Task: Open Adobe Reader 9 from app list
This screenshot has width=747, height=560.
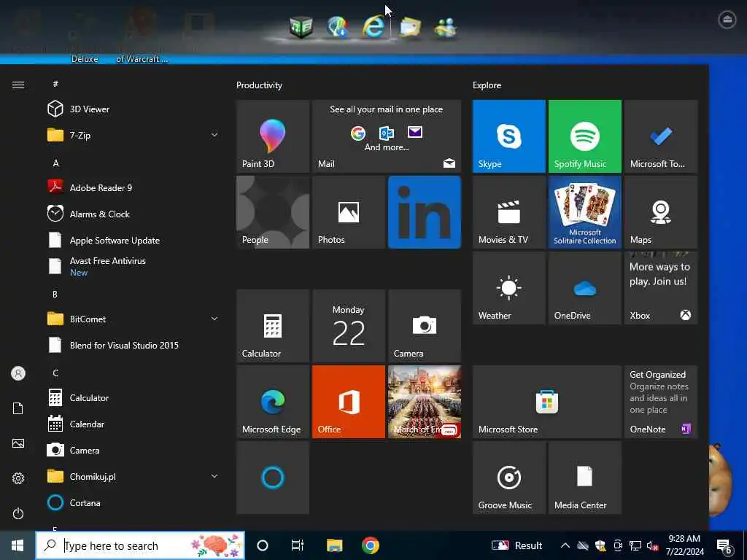Action: click(x=133, y=187)
